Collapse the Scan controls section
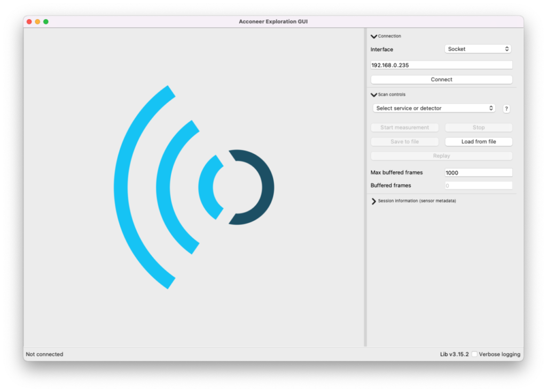547x392 pixels. pyautogui.click(x=373, y=95)
